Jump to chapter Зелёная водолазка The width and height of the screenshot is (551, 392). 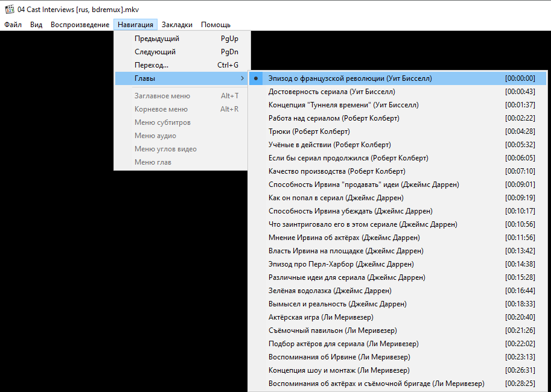(x=398, y=291)
